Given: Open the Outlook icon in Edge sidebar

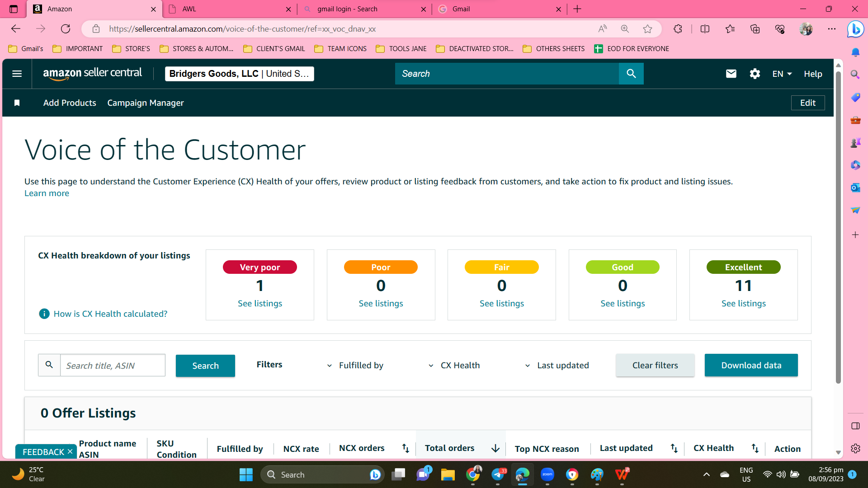Looking at the screenshot, I should coord(855,188).
